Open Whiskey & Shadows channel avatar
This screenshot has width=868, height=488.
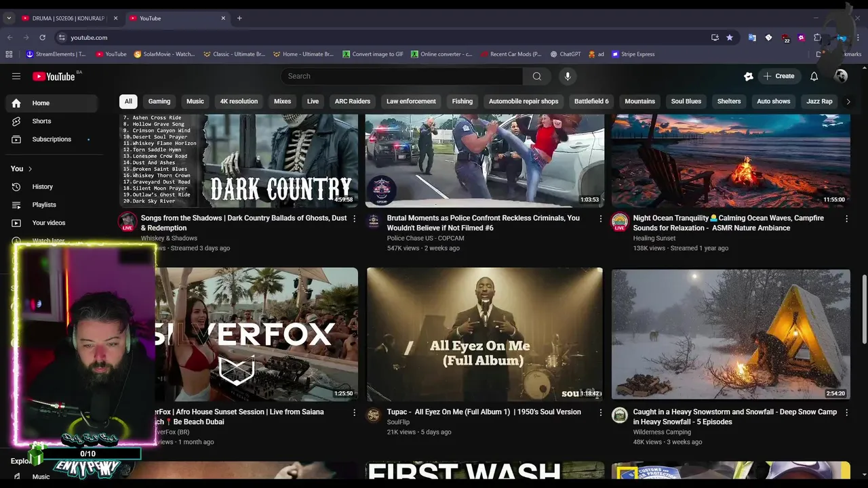coord(127,222)
